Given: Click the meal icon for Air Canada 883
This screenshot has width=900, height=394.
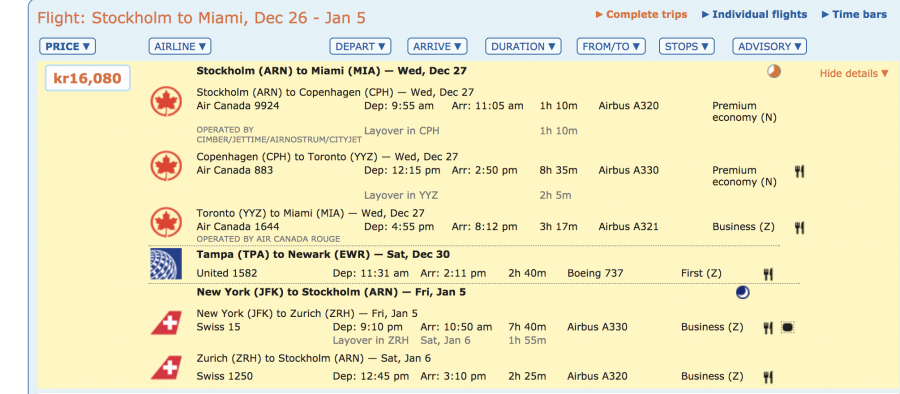Looking at the screenshot, I should 799,171.
